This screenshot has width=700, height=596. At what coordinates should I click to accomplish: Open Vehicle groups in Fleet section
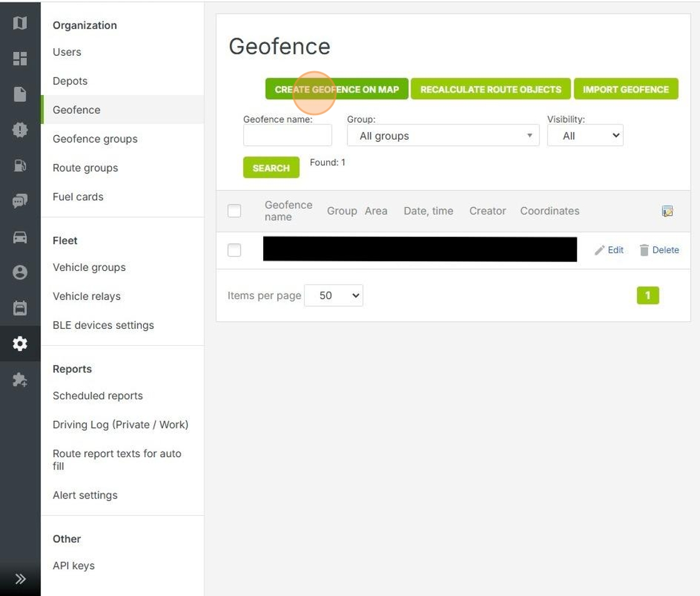(x=89, y=268)
